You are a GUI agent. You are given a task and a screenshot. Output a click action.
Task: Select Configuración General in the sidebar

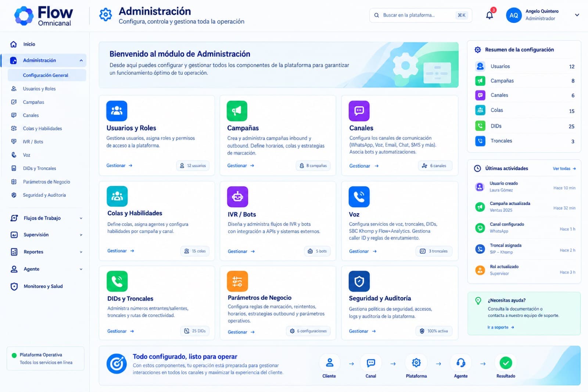point(47,75)
